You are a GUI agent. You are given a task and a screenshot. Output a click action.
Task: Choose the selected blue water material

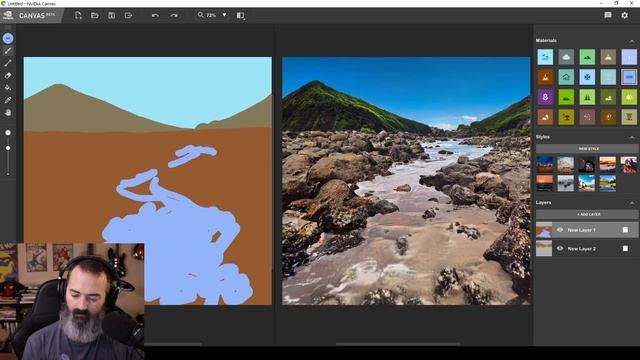point(629,77)
